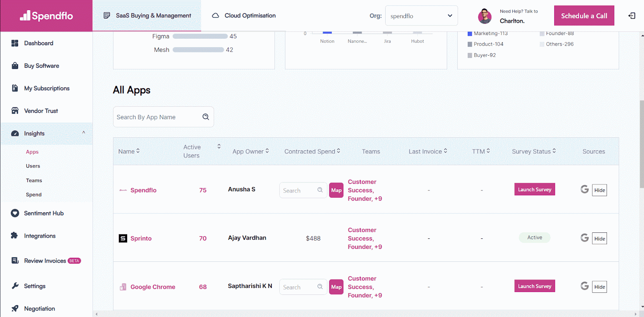
Task: Open Spend under Insights
Action: point(34,195)
